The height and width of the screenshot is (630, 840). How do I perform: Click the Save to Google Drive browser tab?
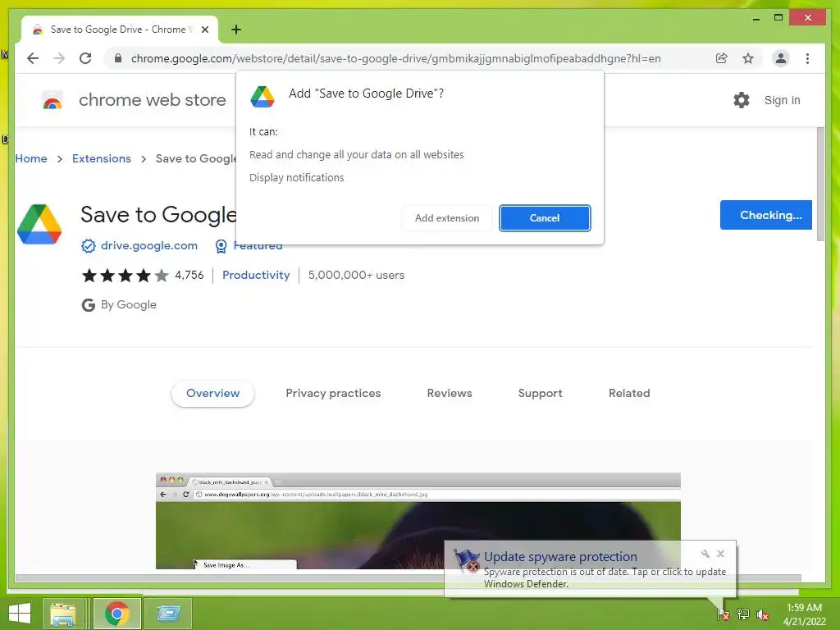tap(119, 30)
